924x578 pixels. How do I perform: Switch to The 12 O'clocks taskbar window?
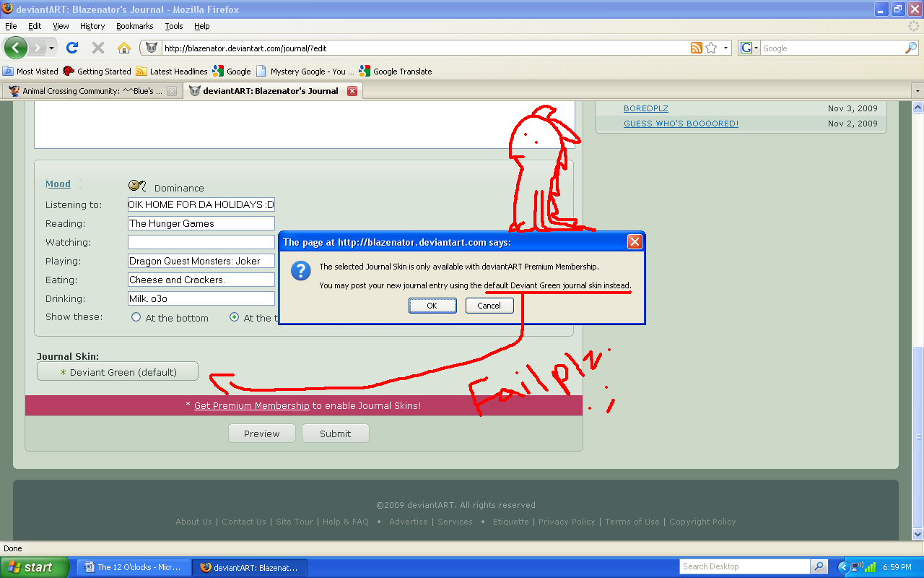click(x=134, y=567)
